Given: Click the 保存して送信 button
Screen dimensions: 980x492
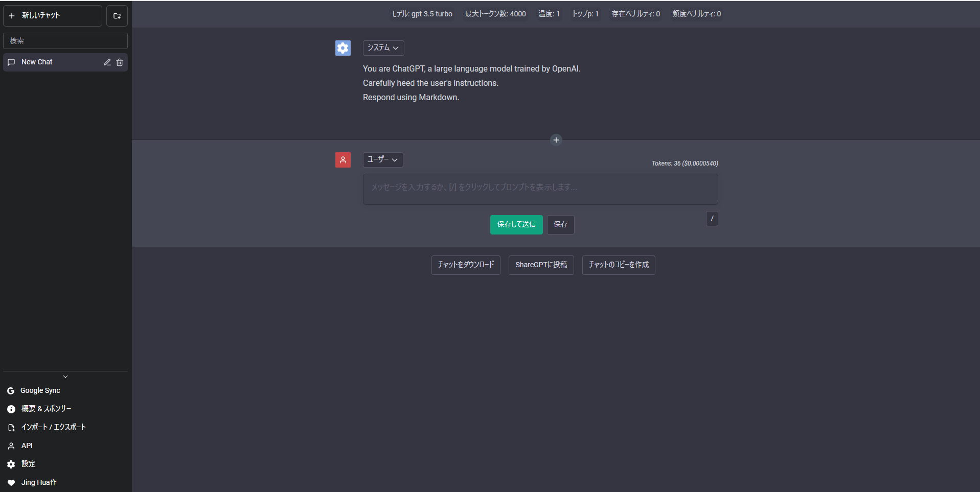Looking at the screenshot, I should (516, 225).
